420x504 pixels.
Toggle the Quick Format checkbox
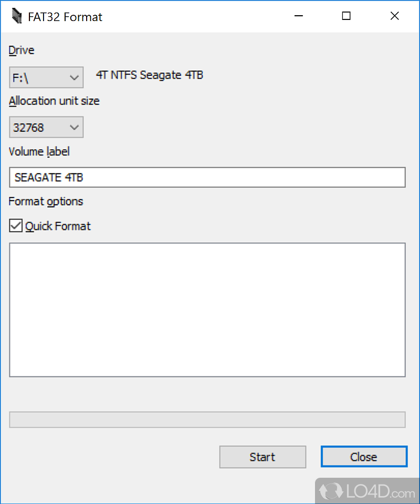pyautogui.click(x=16, y=226)
